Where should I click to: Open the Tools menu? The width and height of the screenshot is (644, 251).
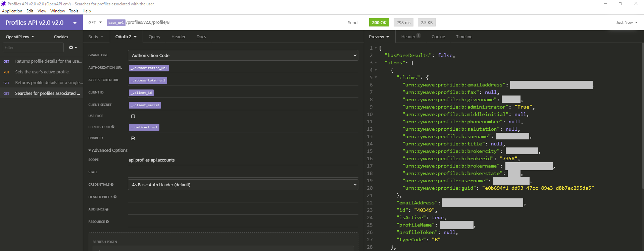[74, 11]
